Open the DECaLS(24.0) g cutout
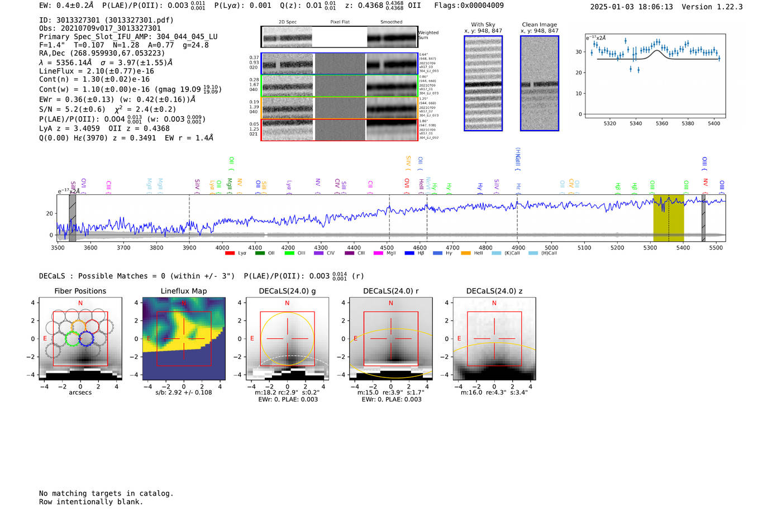Viewport: 782px width, 532px height. 288,339
